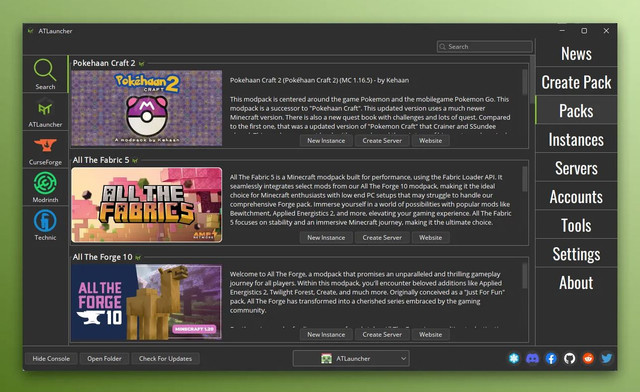Screen dimensions: 640x392
Task: Click the ATLauncher logo in title bar
Action: 31,31
